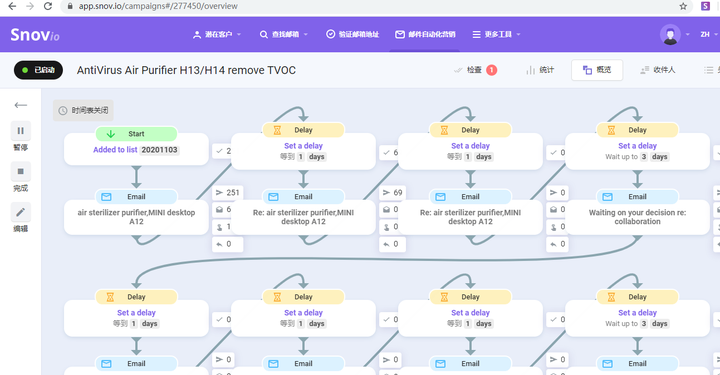720x375 pixels.
Task: Click the sent count 251 stat
Action: 228,192
